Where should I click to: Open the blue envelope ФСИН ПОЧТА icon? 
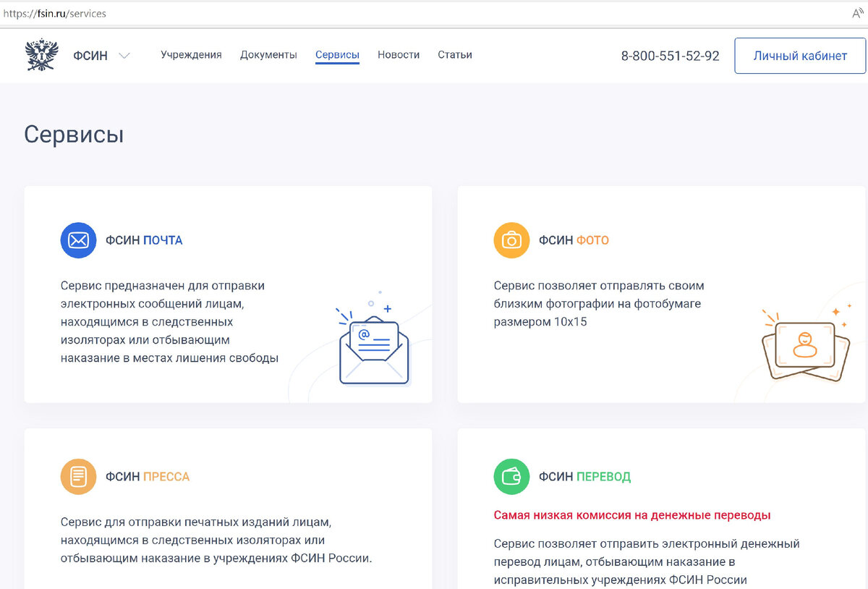[78, 240]
